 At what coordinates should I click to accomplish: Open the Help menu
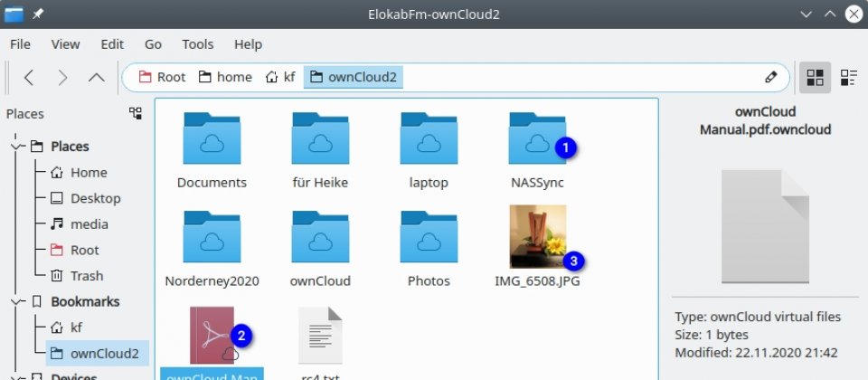point(248,44)
